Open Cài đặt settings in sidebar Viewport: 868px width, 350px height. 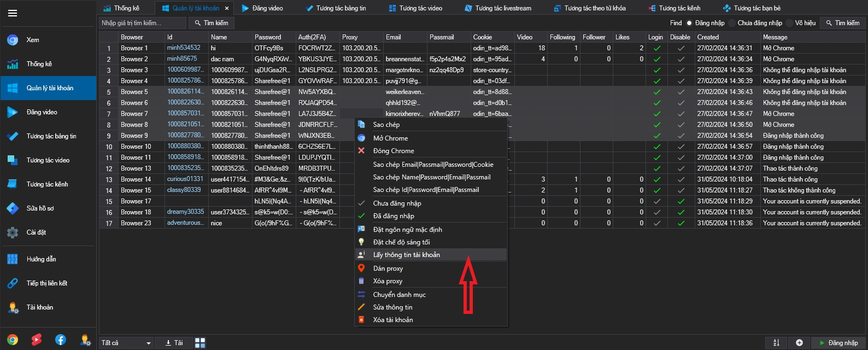(36, 232)
